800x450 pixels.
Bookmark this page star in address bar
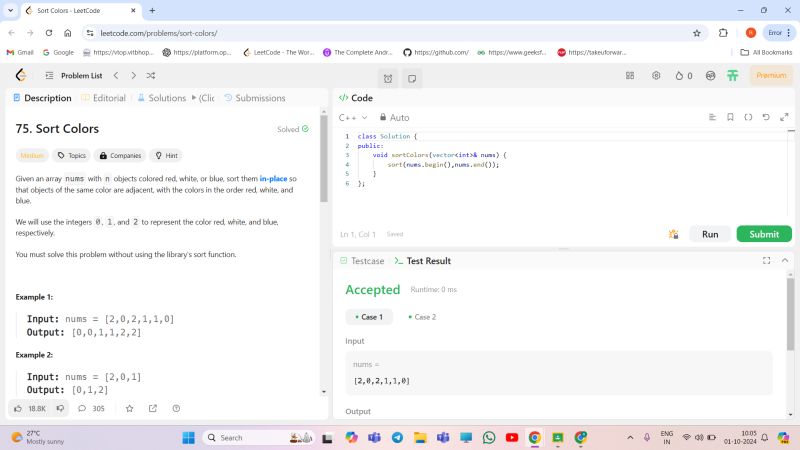[x=697, y=33]
